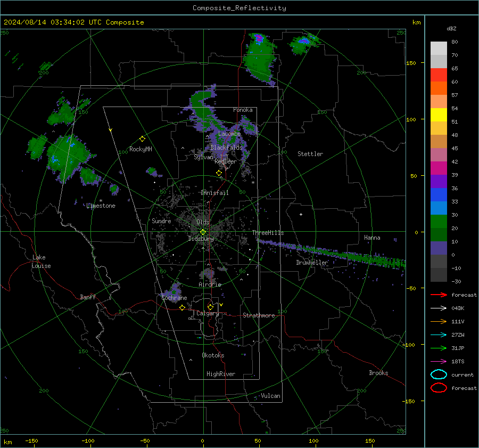The image size is (479, 448).
Task: Click the asterisk marker above Limestone
Action: pos(101,201)
